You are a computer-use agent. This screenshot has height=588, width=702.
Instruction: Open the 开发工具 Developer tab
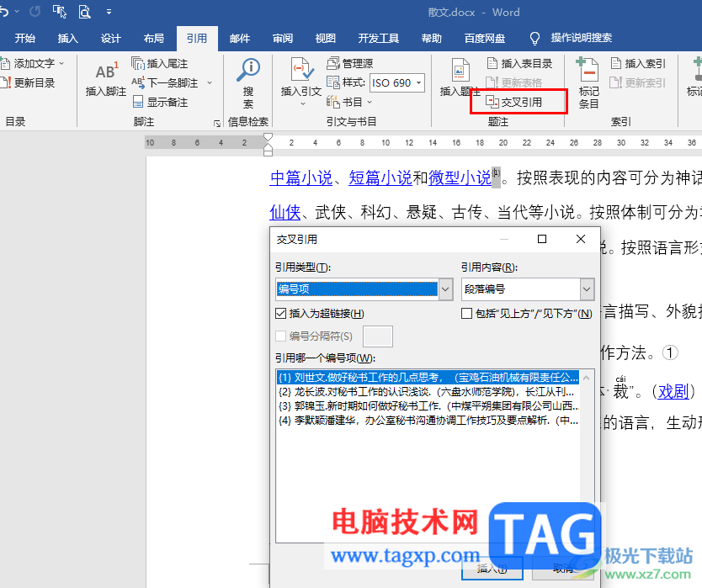click(x=379, y=39)
